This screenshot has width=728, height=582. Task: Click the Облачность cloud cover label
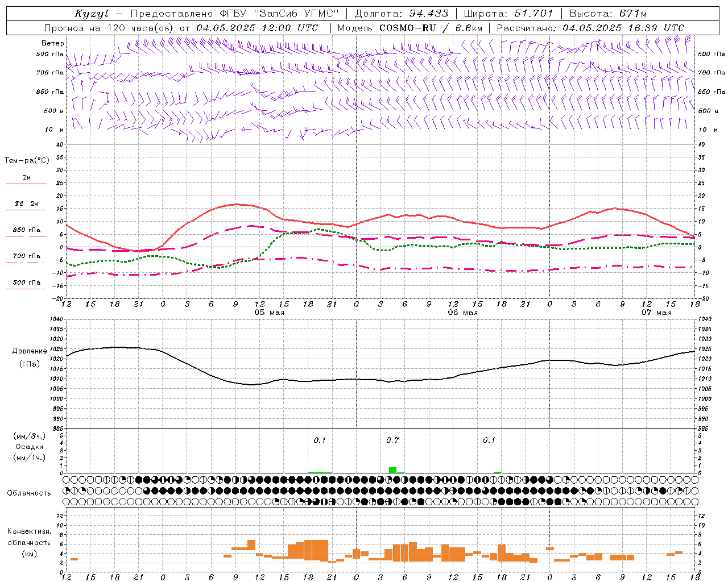pos(29,493)
